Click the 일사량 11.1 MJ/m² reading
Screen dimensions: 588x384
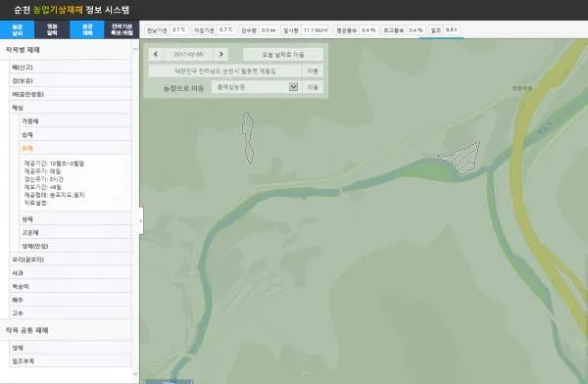click(306, 30)
